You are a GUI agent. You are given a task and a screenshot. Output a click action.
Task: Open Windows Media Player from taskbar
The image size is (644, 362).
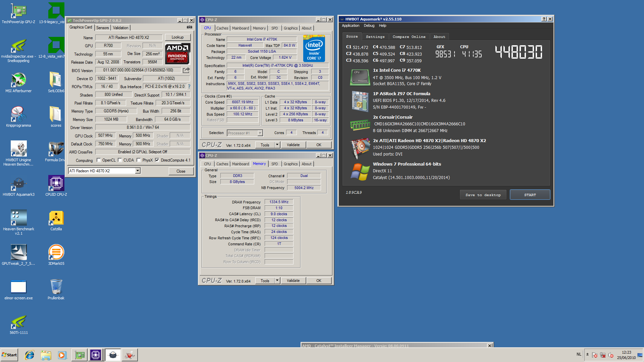point(62,355)
